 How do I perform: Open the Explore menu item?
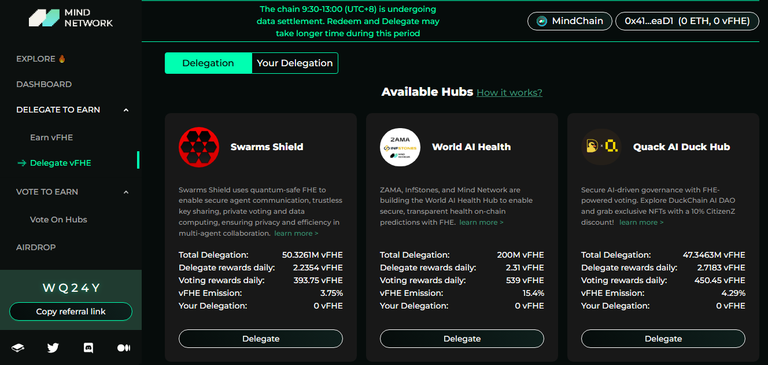click(x=41, y=59)
